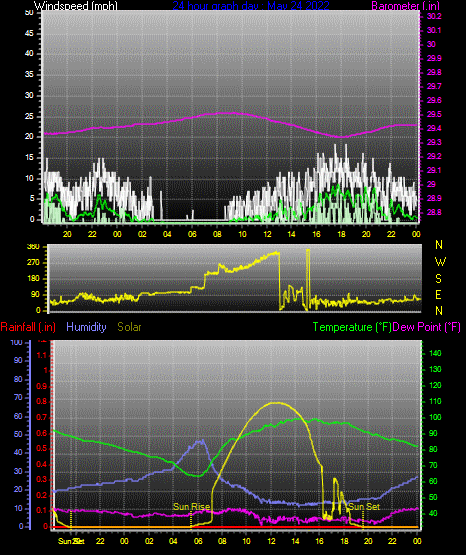This screenshot has width=466, height=555.
Task: Click the 25 mph windspeed axis value
Action: tap(29, 116)
